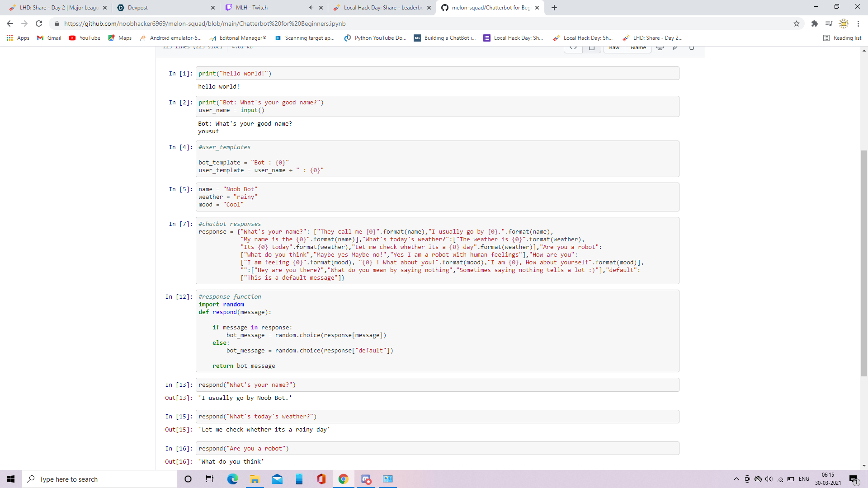Open Microsoft Edge from the taskbar
The width and height of the screenshot is (868, 488).
(x=232, y=479)
